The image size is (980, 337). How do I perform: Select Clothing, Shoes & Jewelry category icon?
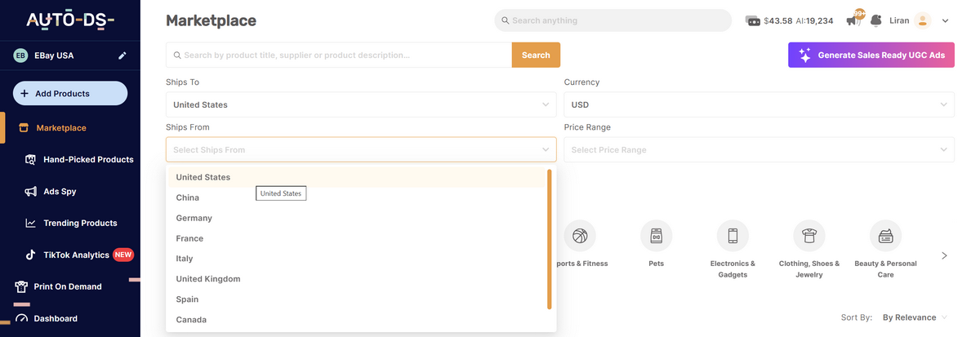coord(808,236)
